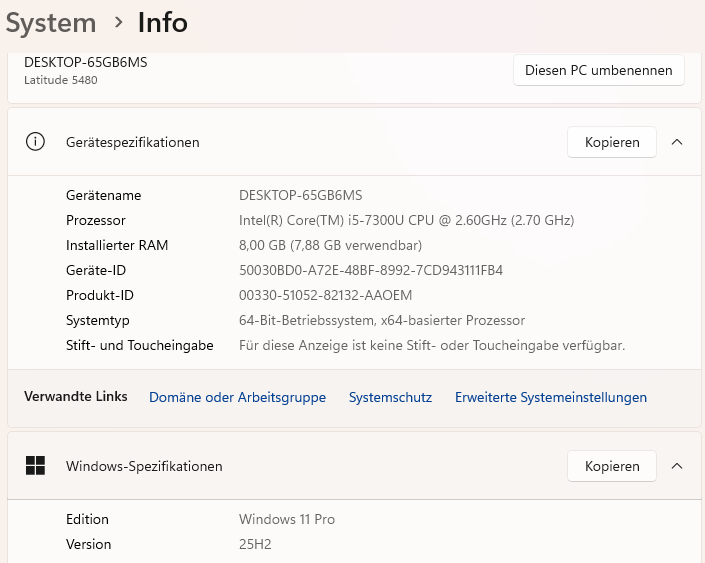Go back to System in breadcrumb
The width and height of the screenshot is (705, 563).
coord(51,23)
